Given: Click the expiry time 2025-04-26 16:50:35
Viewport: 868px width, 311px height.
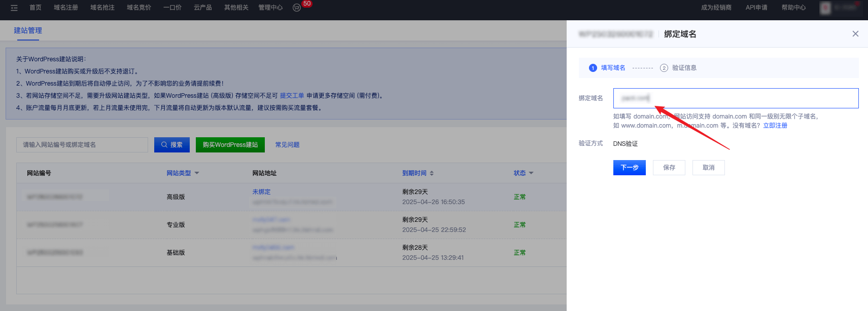Looking at the screenshot, I should [434, 202].
